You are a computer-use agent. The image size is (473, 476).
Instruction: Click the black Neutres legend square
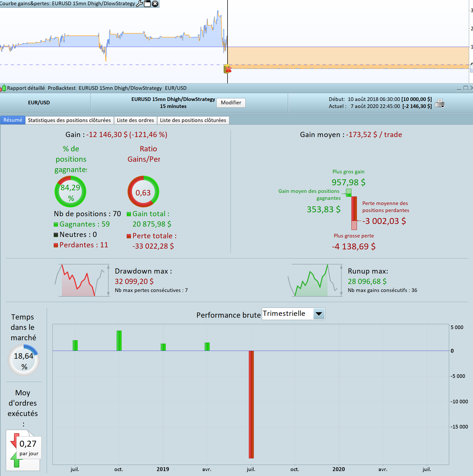(56, 235)
